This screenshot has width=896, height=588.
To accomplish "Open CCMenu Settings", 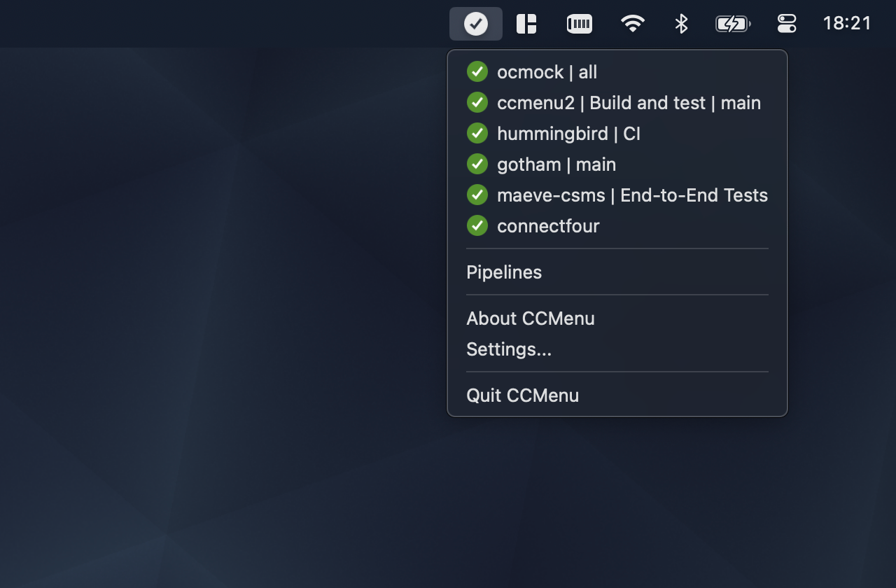I will (x=509, y=349).
